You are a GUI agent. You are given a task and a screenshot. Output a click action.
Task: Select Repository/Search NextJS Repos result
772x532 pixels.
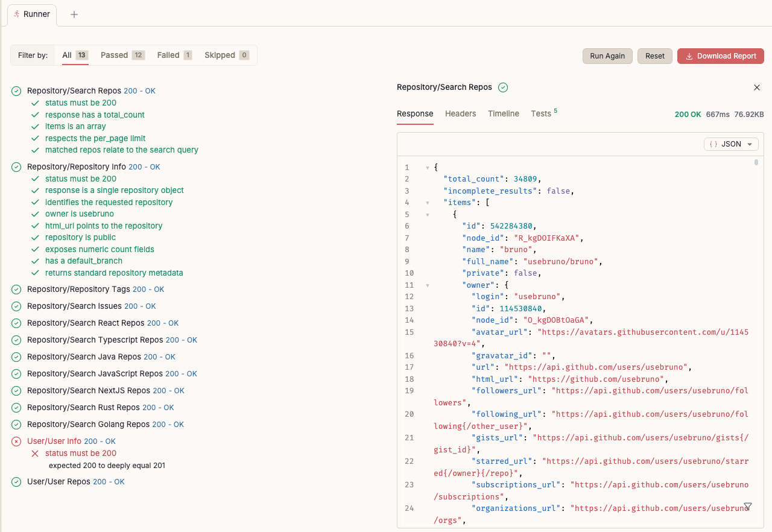[x=106, y=391]
